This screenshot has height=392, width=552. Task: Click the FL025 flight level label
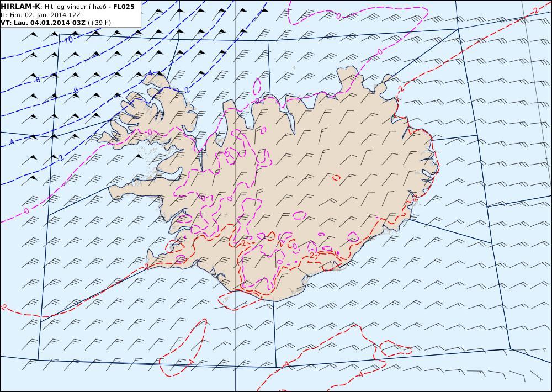point(124,7)
